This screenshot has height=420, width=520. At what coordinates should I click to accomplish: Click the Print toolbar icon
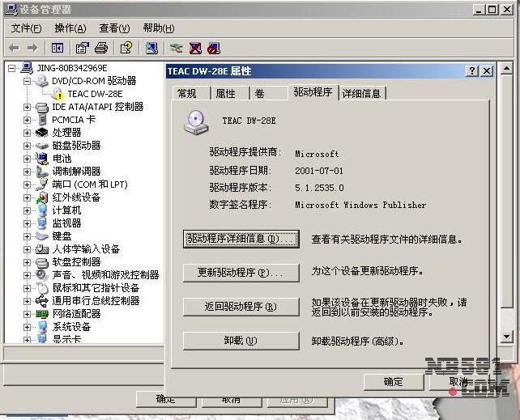coord(101,49)
